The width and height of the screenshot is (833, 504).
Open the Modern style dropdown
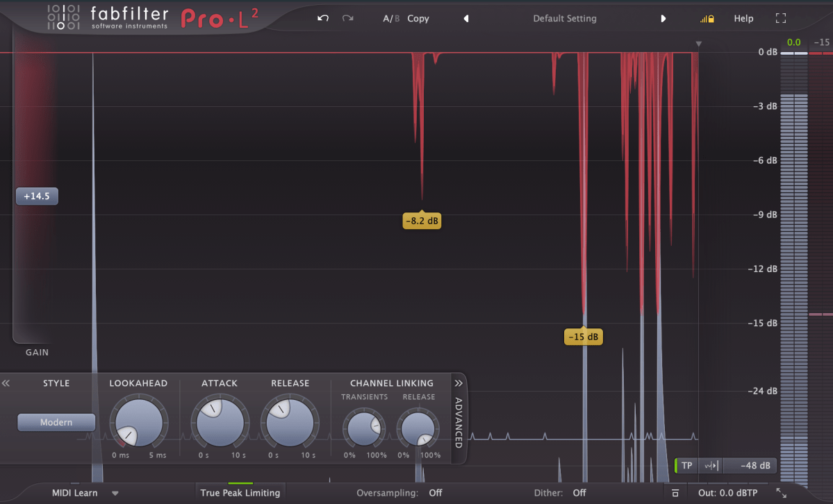(56, 422)
